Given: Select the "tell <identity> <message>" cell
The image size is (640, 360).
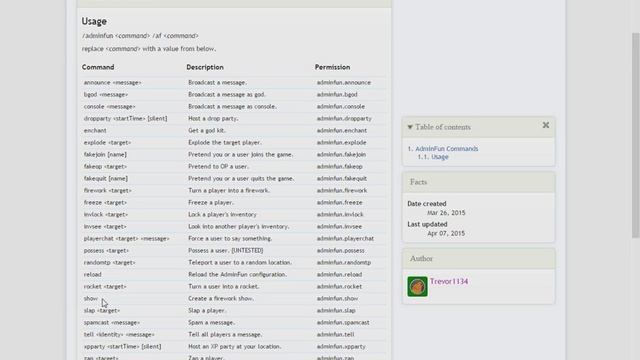Looking at the screenshot, I should tap(119, 335).
